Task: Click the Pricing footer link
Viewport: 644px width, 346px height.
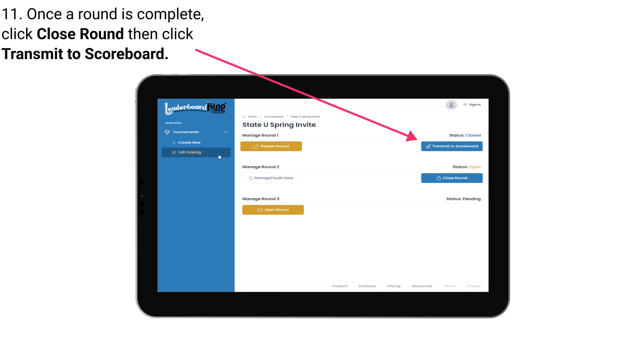Action: (x=393, y=286)
